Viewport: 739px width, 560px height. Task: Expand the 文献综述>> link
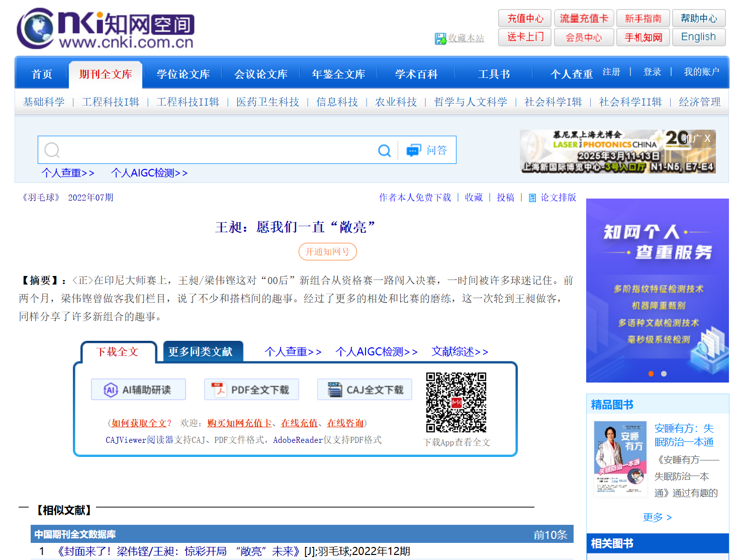(459, 352)
